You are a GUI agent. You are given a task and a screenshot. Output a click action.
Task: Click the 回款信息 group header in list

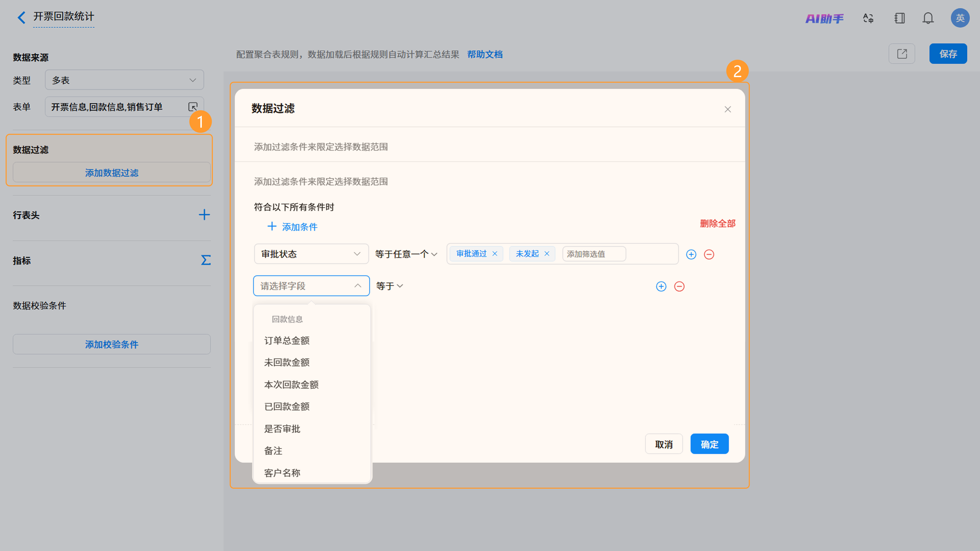(287, 319)
